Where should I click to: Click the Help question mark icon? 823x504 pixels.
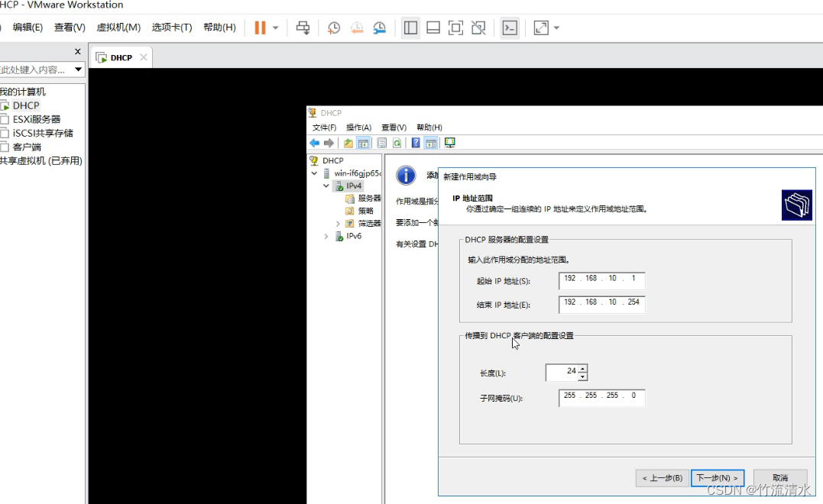(416, 143)
